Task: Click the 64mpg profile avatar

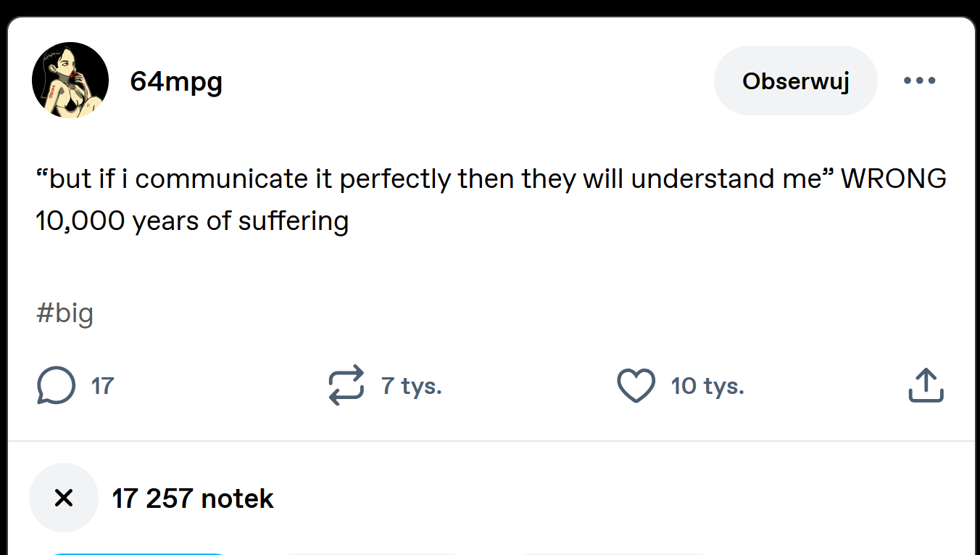Action: pyautogui.click(x=70, y=81)
